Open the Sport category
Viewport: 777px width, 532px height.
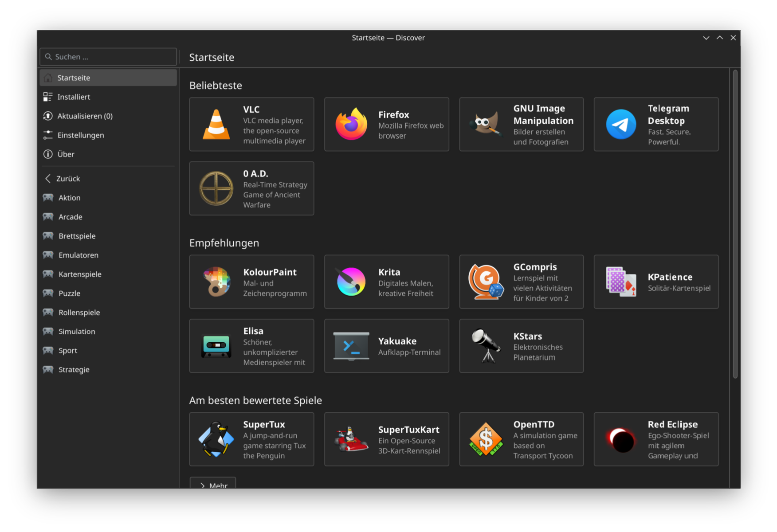coord(108,350)
